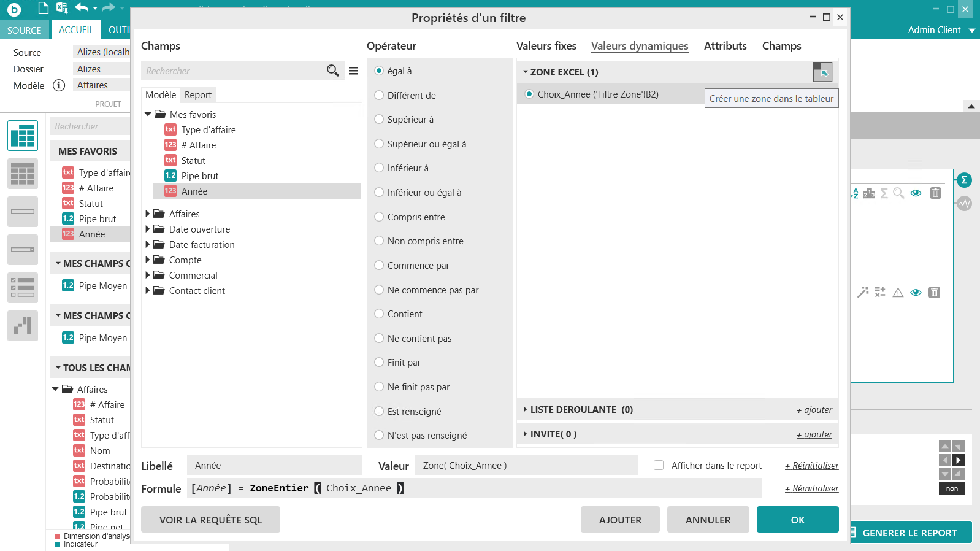Click the info icon next to Modèle
Image resolution: width=980 pixels, height=551 pixels.
59,85
